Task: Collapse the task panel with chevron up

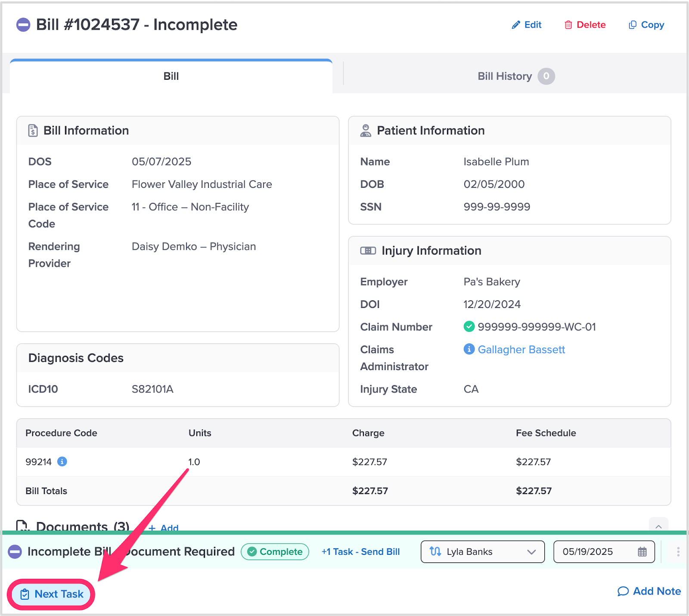Action: (658, 526)
